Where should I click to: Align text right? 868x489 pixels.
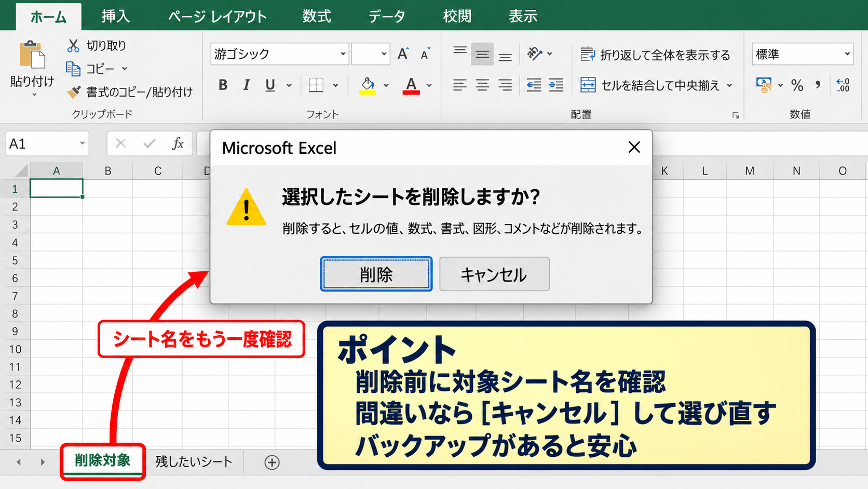pyautogui.click(x=505, y=85)
